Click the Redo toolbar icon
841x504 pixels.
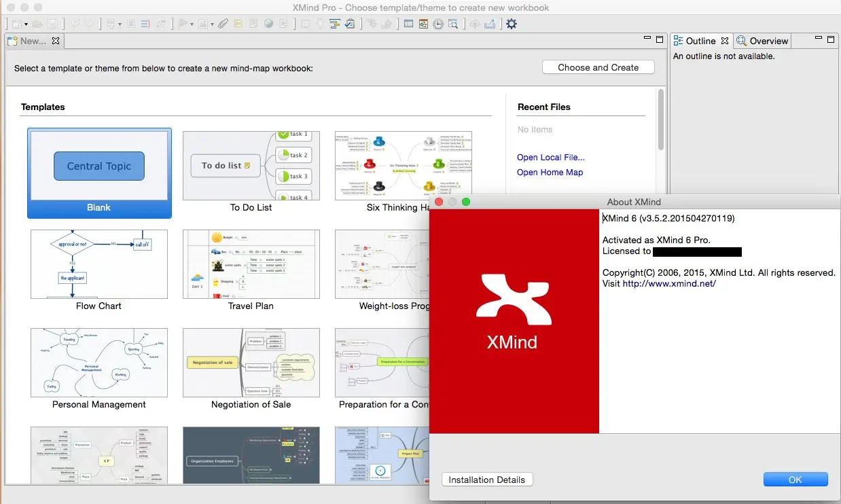coord(89,24)
